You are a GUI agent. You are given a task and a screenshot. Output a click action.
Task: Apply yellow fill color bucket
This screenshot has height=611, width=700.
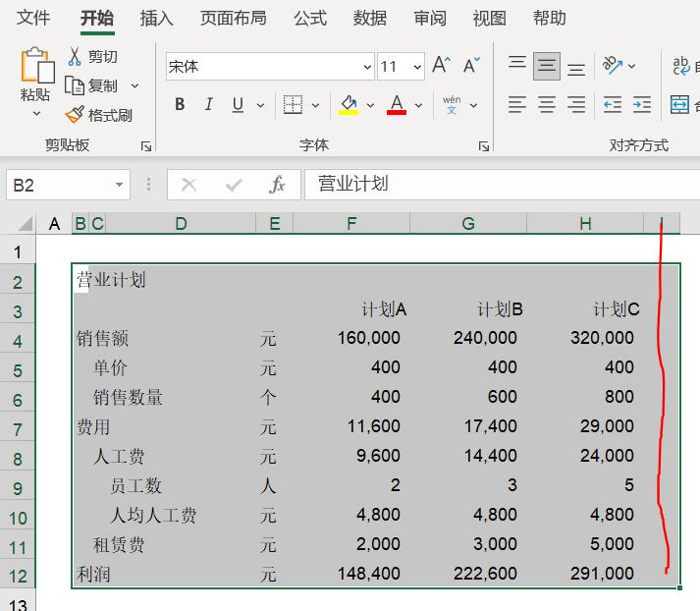(x=349, y=105)
